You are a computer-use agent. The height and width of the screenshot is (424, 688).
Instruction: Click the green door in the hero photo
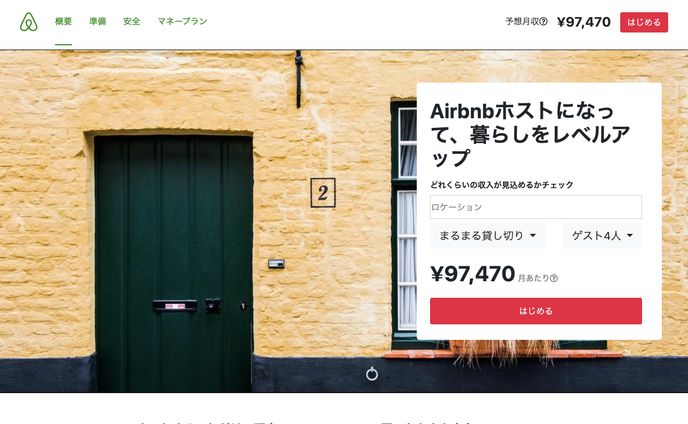pos(174,263)
